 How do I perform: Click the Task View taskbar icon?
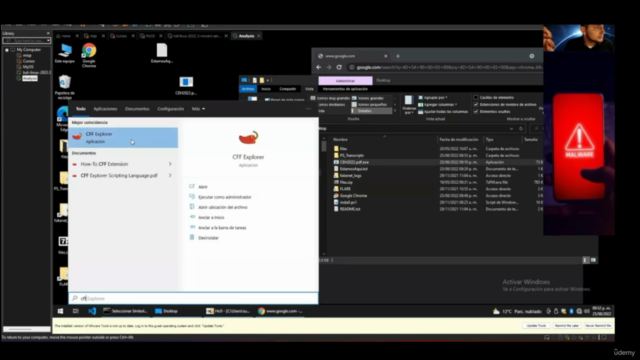(76, 311)
